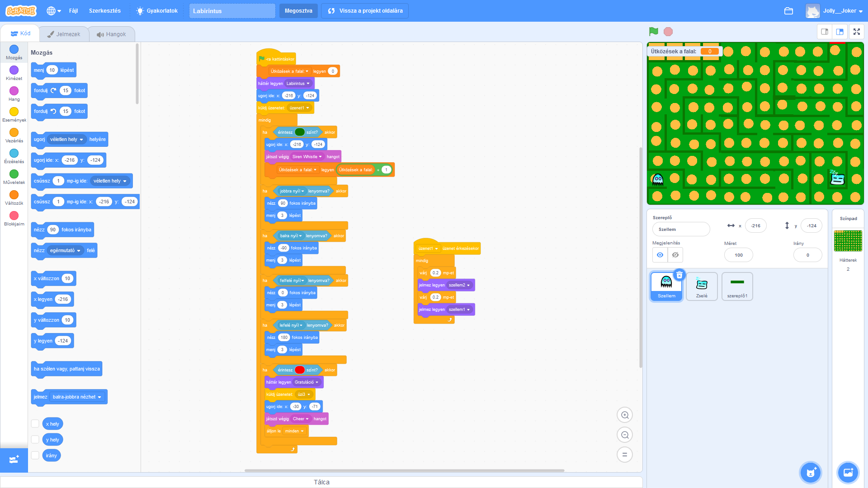The height and width of the screenshot is (488, 868).
Task: Click the Gyakorlatok tutorials button
Action: [x=157, y=11]
